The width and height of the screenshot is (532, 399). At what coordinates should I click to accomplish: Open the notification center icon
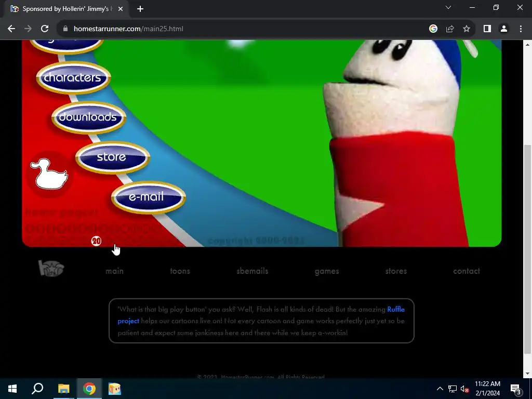coord(515,389)
